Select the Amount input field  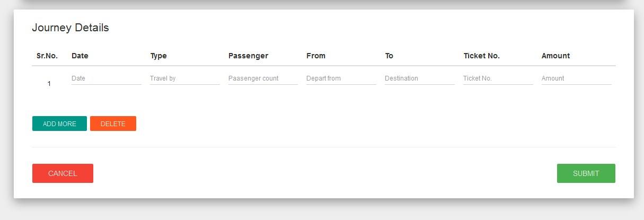pyautogui.click(x=576, y=78)
